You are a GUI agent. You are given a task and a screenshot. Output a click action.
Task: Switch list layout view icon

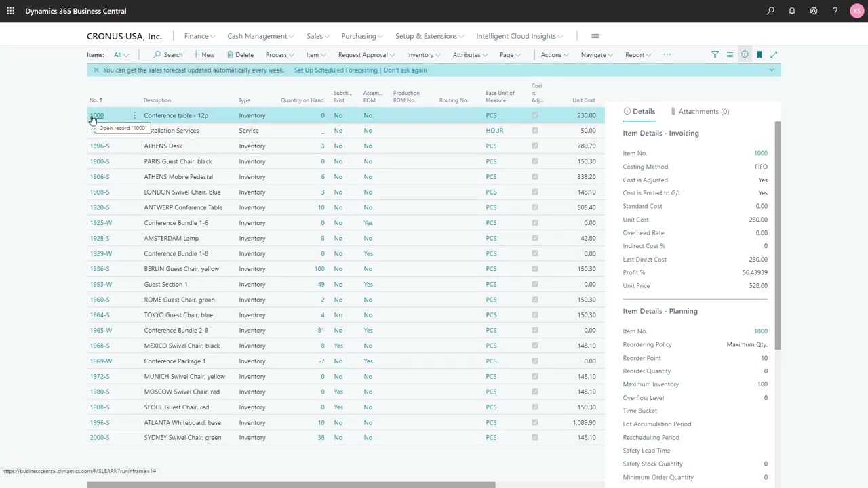(x=730, y=54)
